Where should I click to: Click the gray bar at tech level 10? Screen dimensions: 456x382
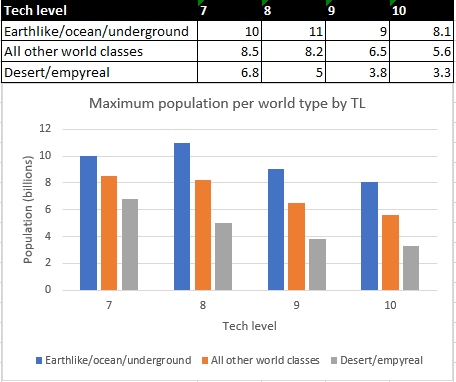point(411,268)
